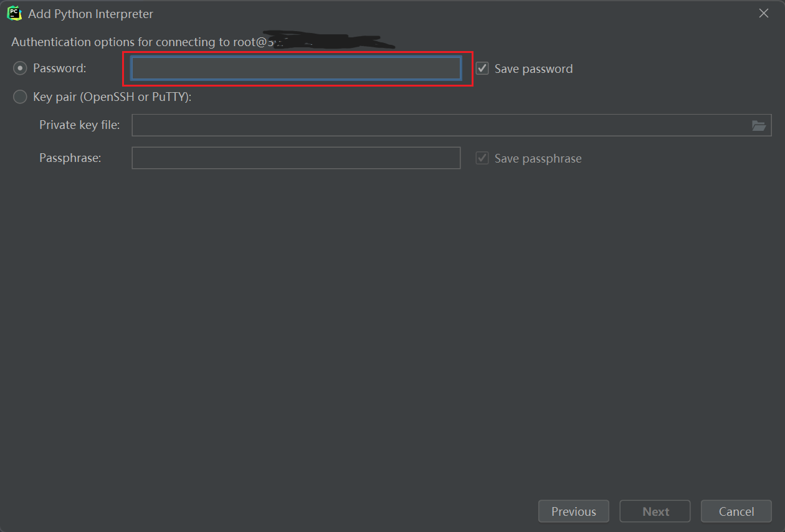
Task: Toggle the Save passphrase checkbox box
Action: pyautogui.click(x=482, y=158)
